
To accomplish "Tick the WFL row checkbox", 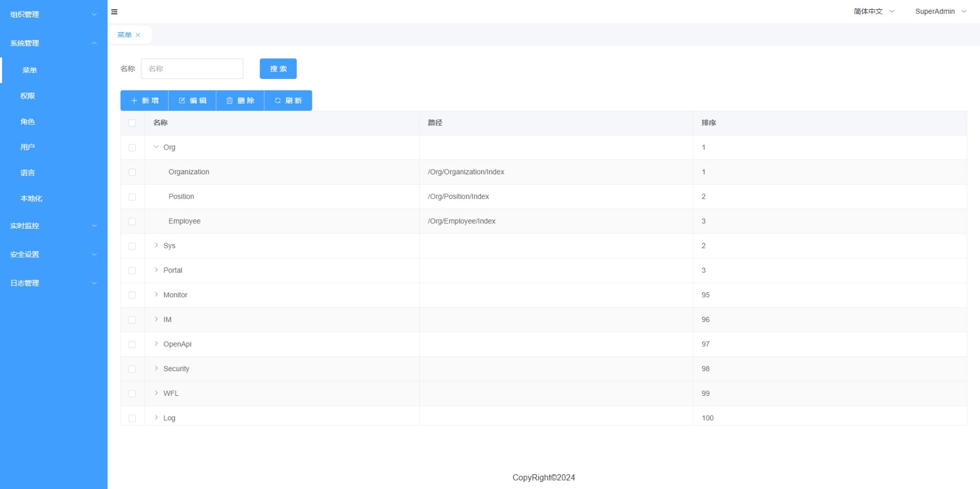I will click(132, 394).
